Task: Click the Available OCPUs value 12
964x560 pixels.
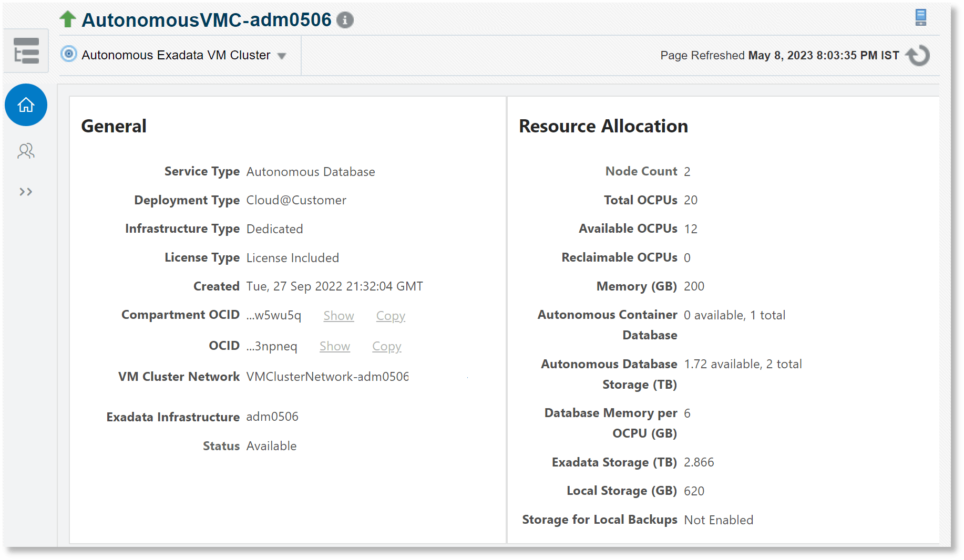Action: (691, 229)
